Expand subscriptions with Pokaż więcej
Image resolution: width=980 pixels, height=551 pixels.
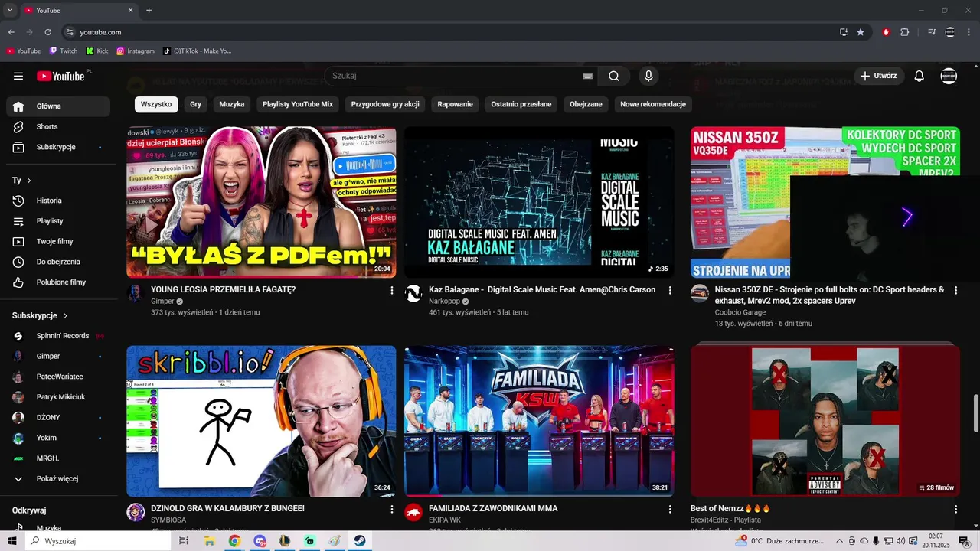click(x=58, y=478)
